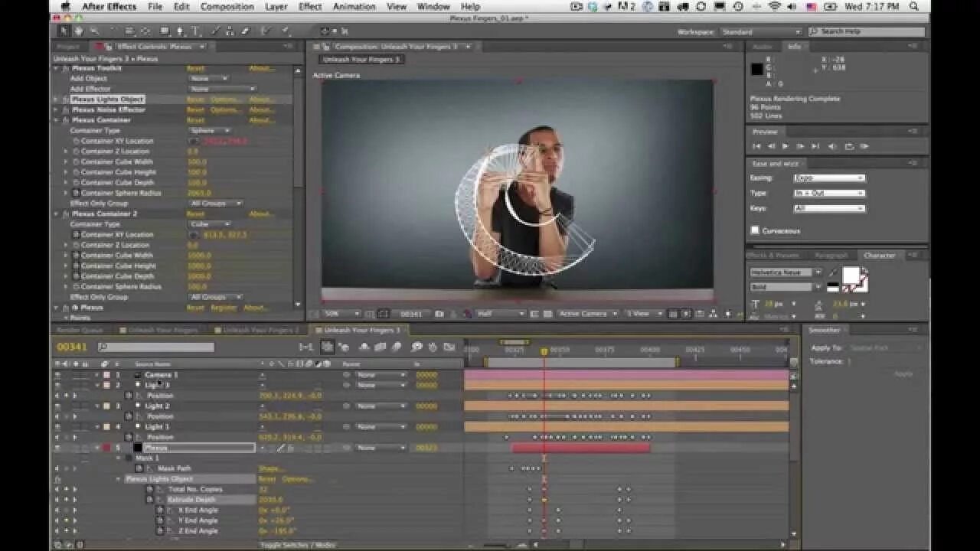Click the Last Frame preview button
980x551 pixels.
pos(815,146)
